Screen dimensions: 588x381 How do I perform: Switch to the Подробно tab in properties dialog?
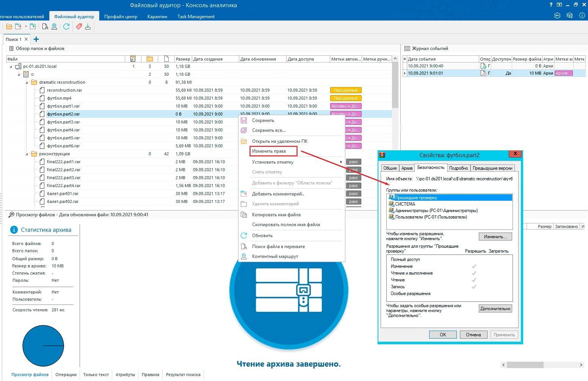coord(458,168)
